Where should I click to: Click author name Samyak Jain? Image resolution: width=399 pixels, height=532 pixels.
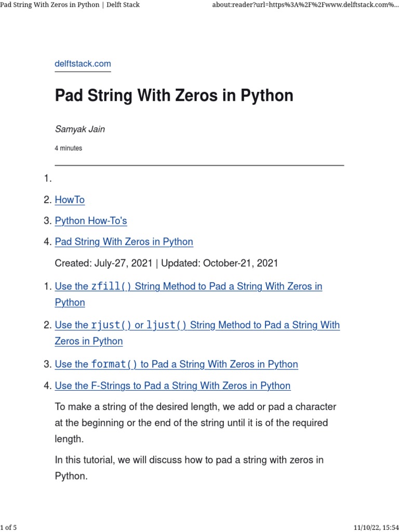click(x=79, y=129)
